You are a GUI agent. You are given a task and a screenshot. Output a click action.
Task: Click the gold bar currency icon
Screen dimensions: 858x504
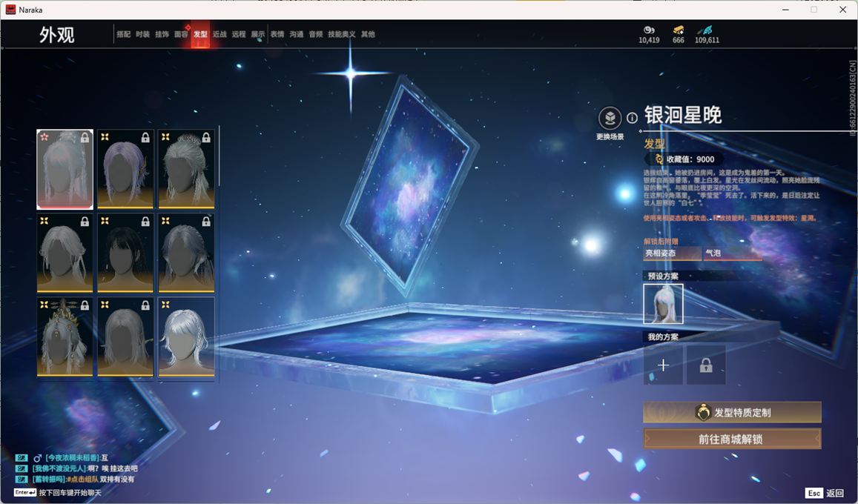coord(679,30)
